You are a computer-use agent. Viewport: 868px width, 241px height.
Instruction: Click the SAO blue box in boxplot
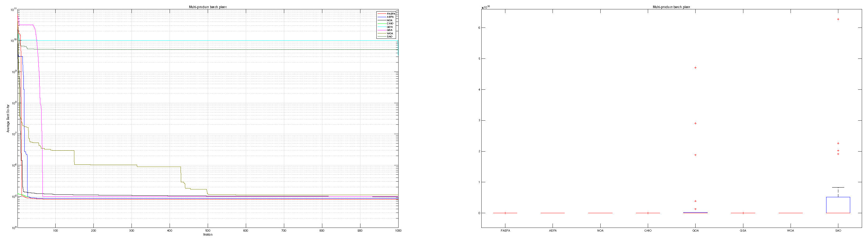[838, 205]
